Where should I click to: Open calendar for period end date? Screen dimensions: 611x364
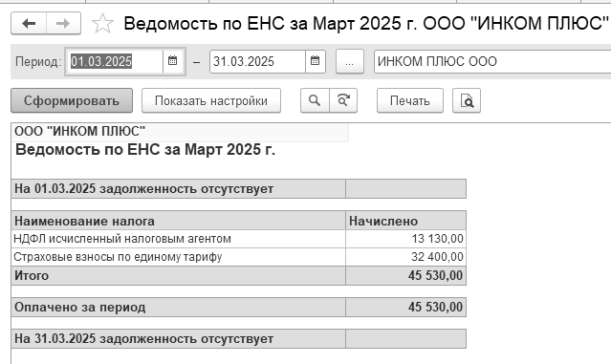(x=315, y=61)
